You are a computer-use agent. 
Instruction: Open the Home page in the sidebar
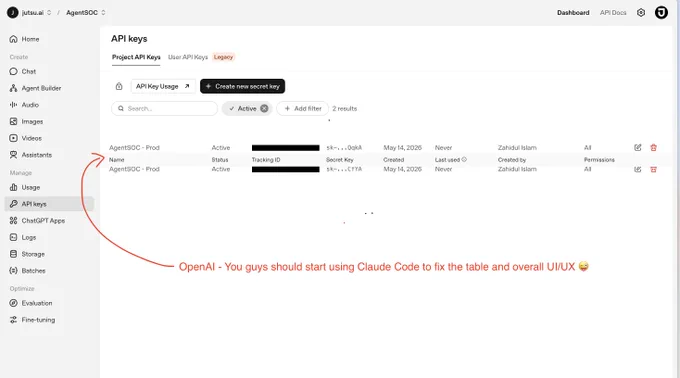pyautogui.click(x=25, y=39)
